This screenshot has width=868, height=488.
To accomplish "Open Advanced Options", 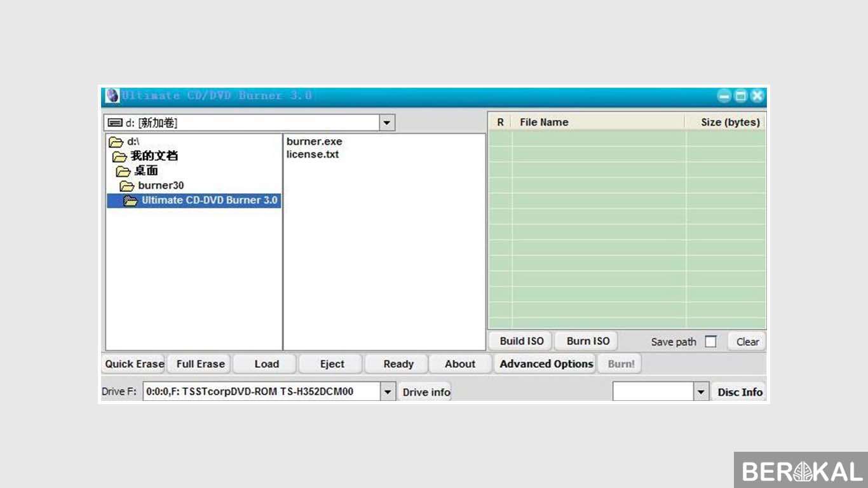I will click(x=546, y=364).
